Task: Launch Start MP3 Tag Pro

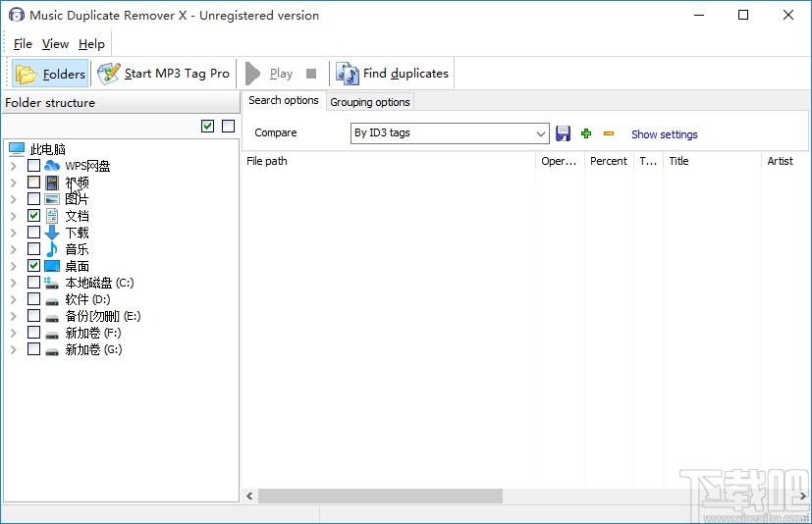Action: tap(163, 74)
